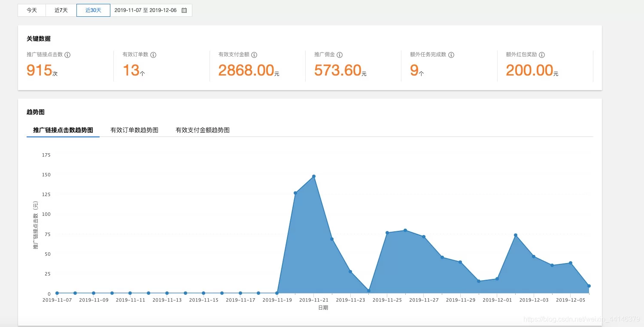Viewport: 644px width, 327px height.
Task: Click the 573.60 commission value
Action: (337, 70)
